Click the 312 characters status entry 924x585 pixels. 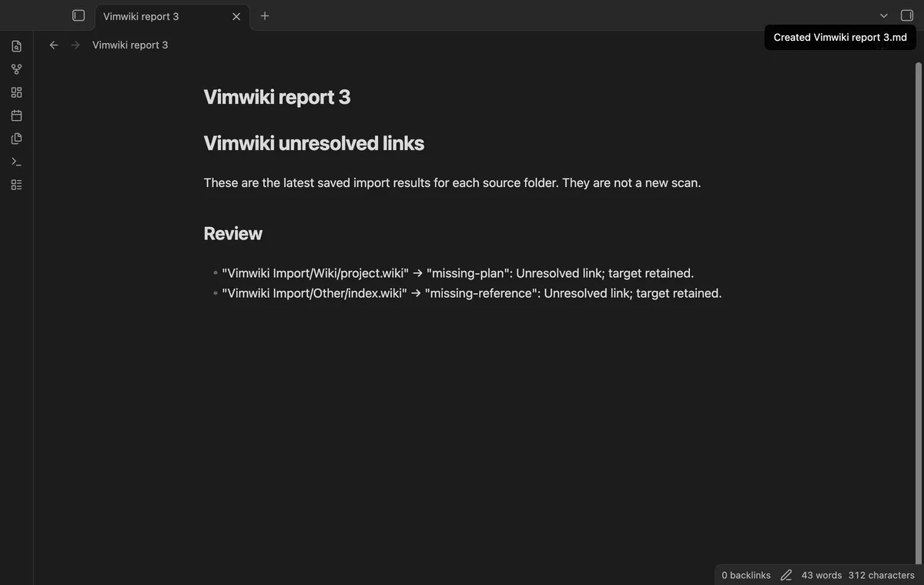882,575
